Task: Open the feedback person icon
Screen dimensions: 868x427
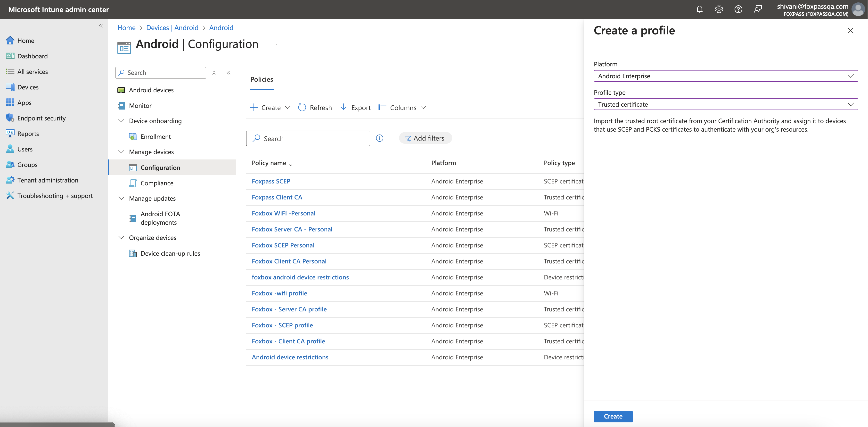Action: (x=758, y=9)
